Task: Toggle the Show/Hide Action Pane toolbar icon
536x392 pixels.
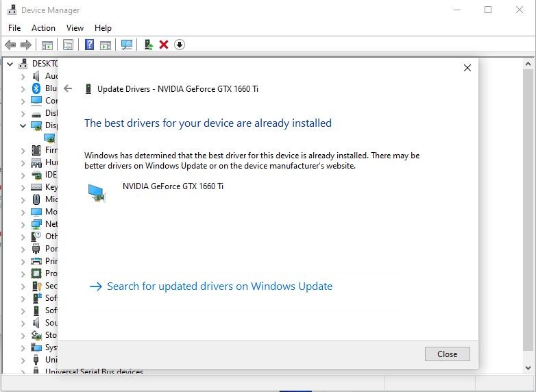Action: click(106, 45)
